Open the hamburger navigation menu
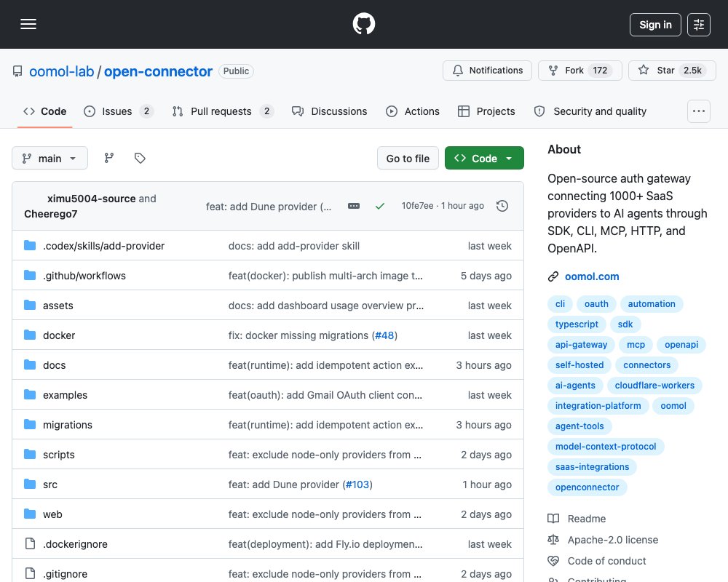Image resolution: width=728 pixels, height=582 pixels. [x=28, y=24]
